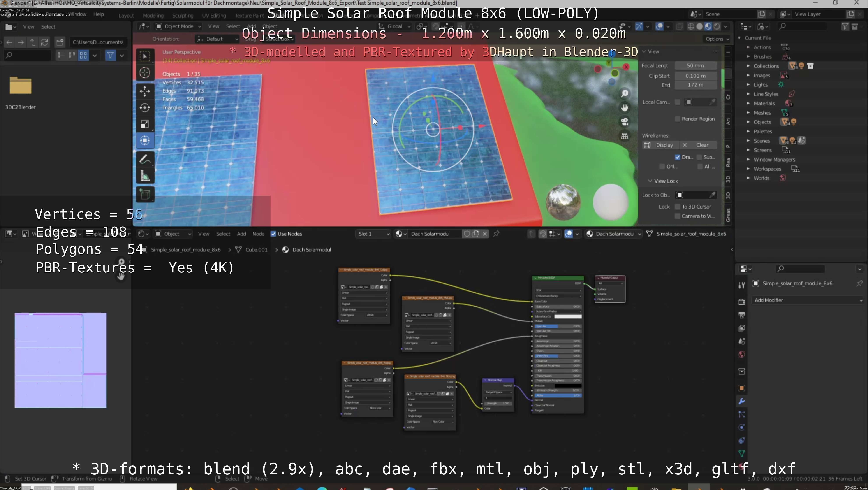868x490 pixels.
Task: Select the Rotate tool
Action: pos(145,107)
